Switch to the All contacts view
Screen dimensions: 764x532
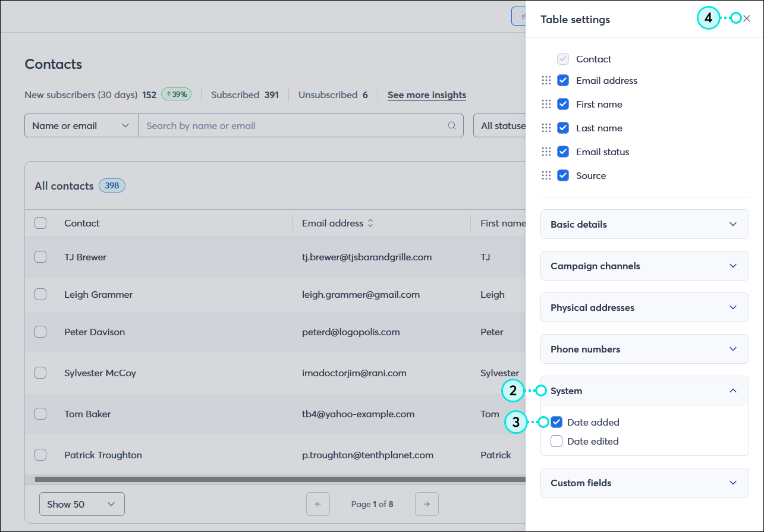64,185
